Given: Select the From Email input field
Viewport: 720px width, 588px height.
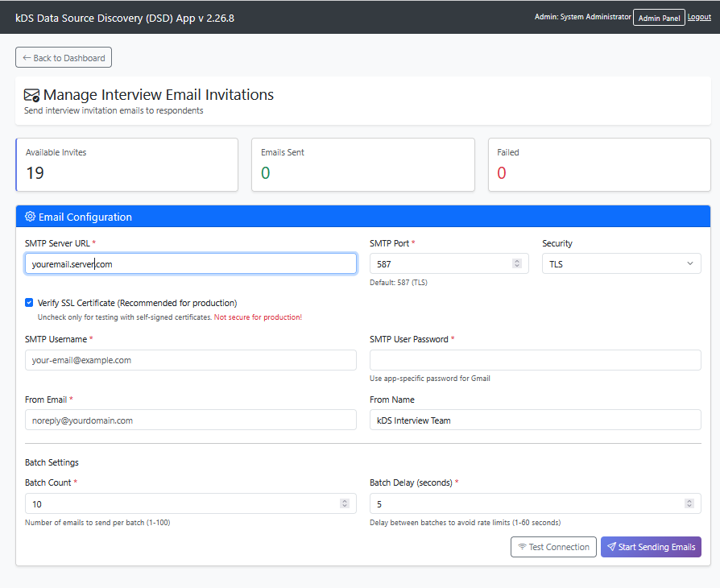Looking at the screenshot, I should pos(190,420).
